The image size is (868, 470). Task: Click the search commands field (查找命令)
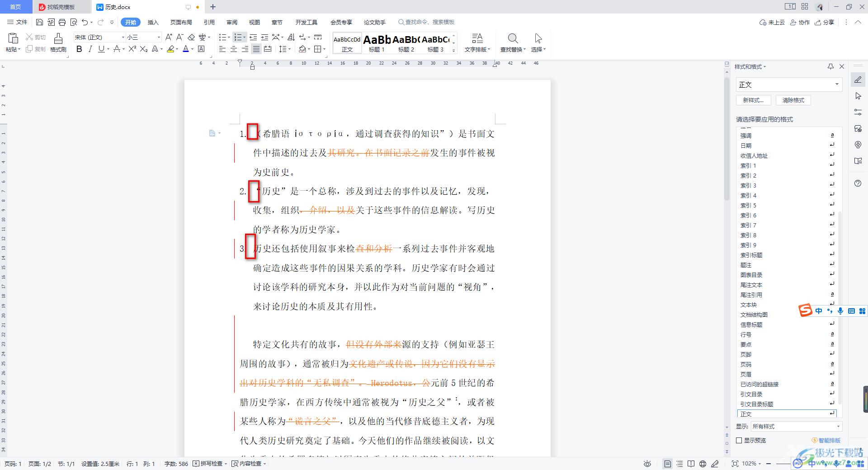(x=426, y=22)
